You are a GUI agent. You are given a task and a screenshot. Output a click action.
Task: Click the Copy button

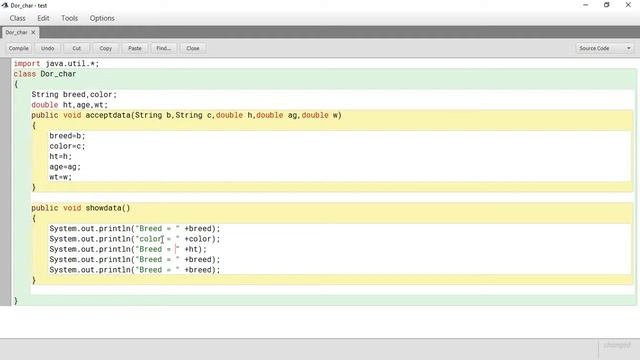(106, 48)
